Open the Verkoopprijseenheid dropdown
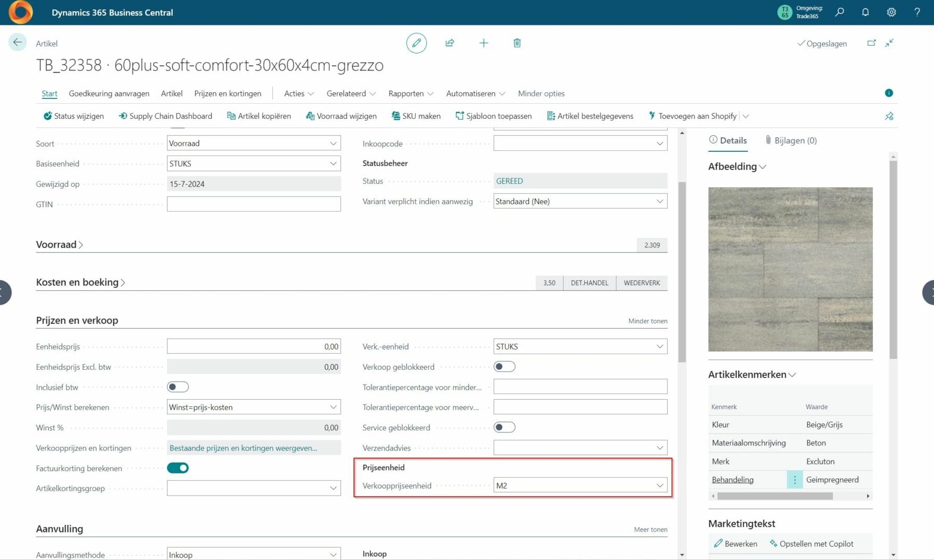934x560 pixels. coord(660,486)
